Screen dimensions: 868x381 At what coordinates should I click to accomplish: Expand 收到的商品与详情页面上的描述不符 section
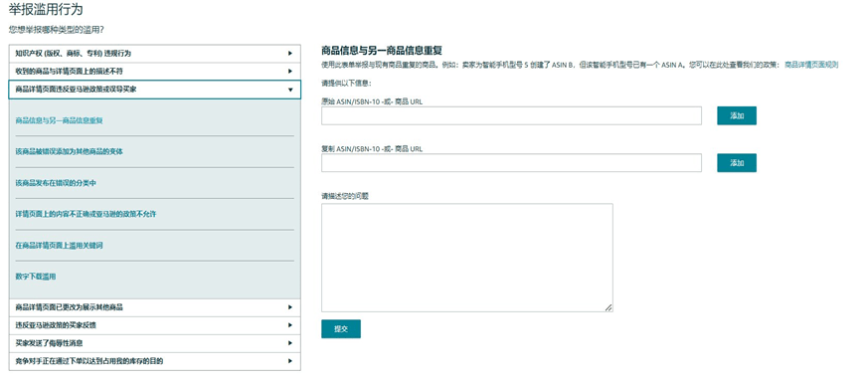(154, 72)
